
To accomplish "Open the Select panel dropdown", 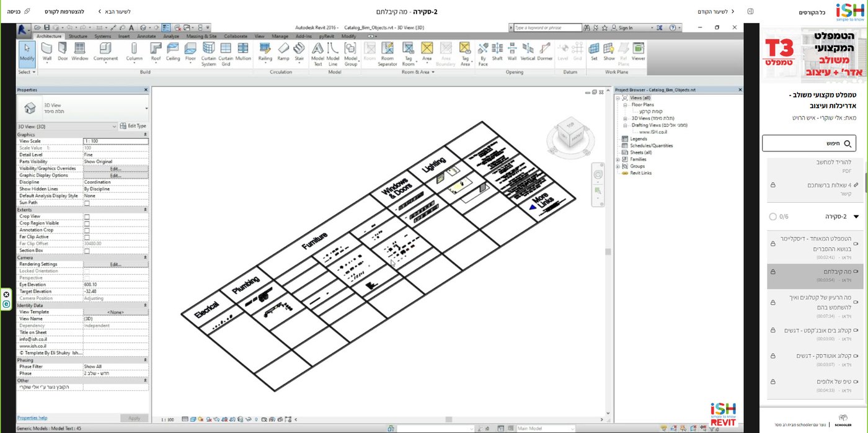I will (27, 72).
